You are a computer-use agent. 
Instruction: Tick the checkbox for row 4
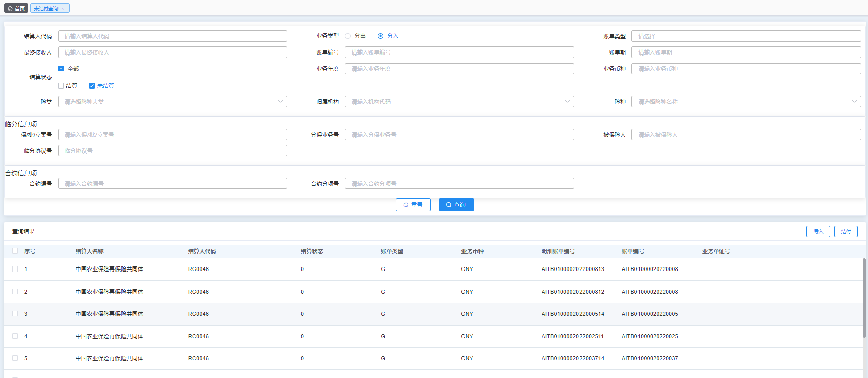[15, 336]
